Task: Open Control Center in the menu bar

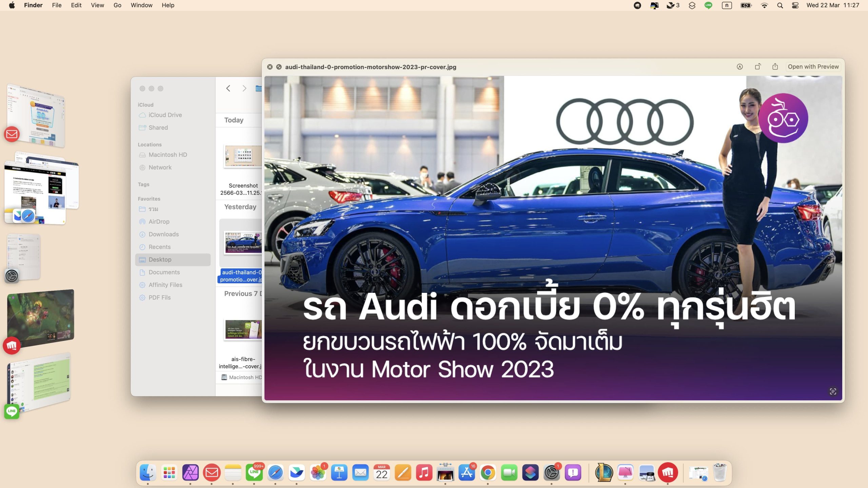Action: 795,5
